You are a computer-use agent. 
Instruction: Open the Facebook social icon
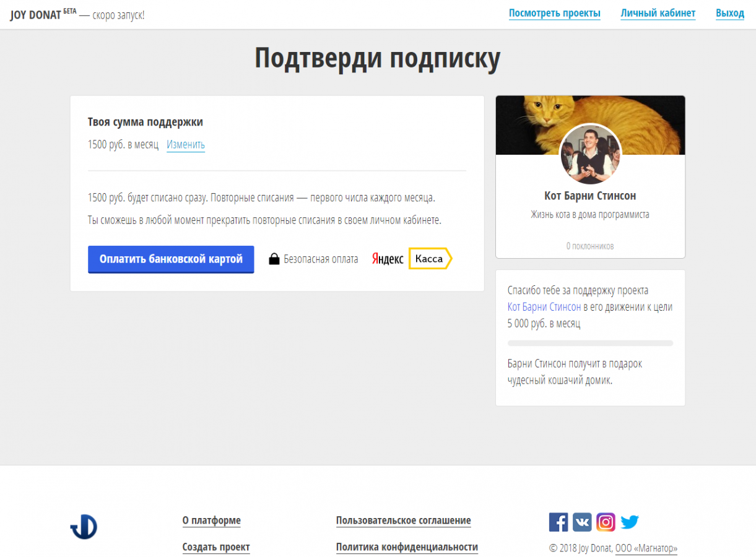pos(558,522)
